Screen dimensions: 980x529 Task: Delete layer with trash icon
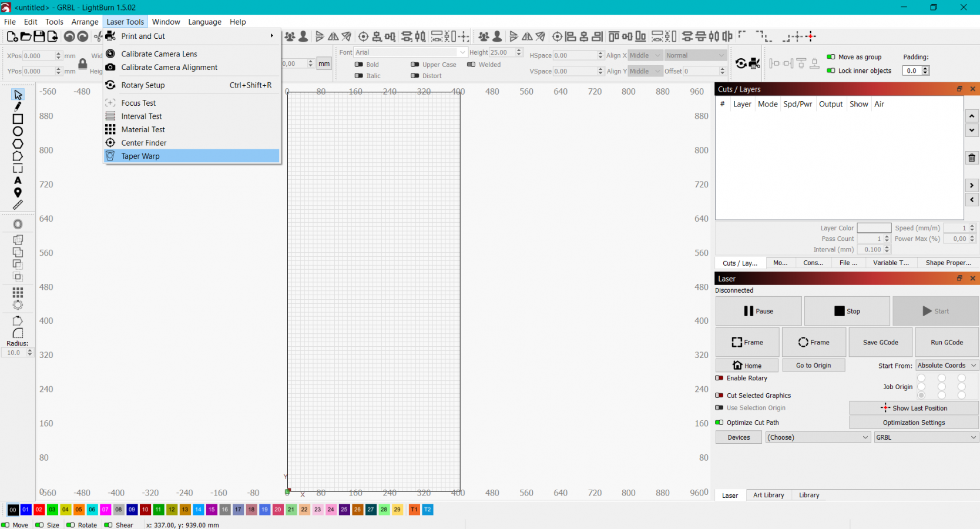[972, 158]
